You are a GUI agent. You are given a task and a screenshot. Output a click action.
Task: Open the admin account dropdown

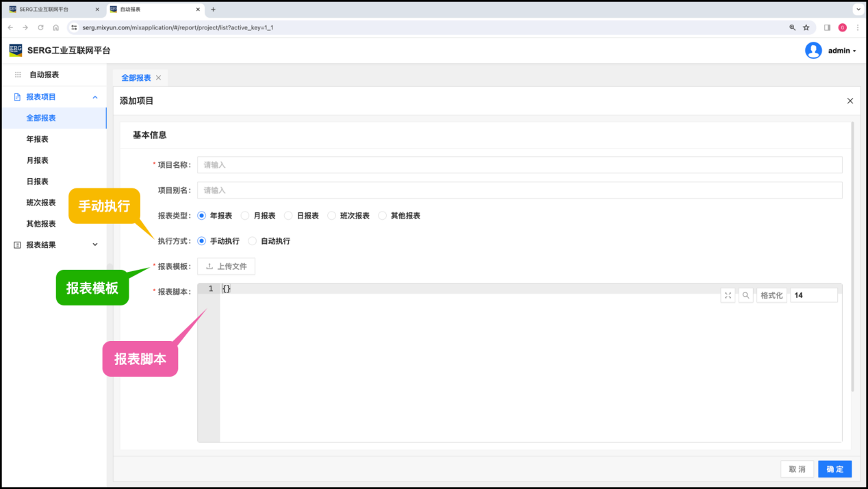click(842, 51)
